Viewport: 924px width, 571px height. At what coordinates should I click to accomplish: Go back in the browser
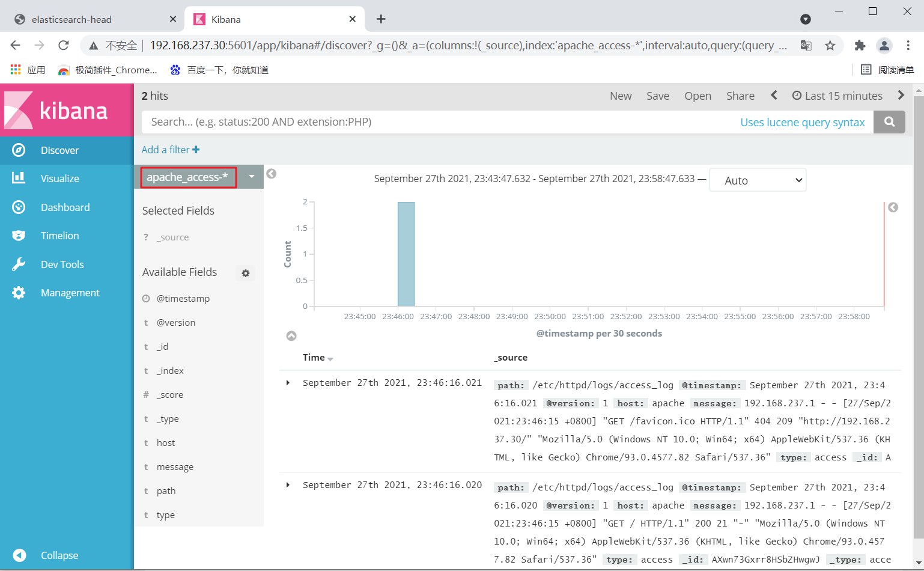[16, 45]
